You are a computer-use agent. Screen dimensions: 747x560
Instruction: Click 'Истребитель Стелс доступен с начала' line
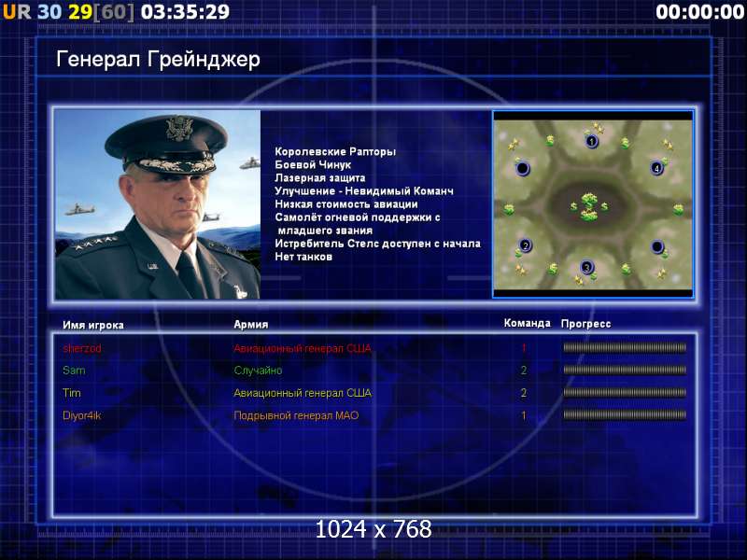point(378,244)
